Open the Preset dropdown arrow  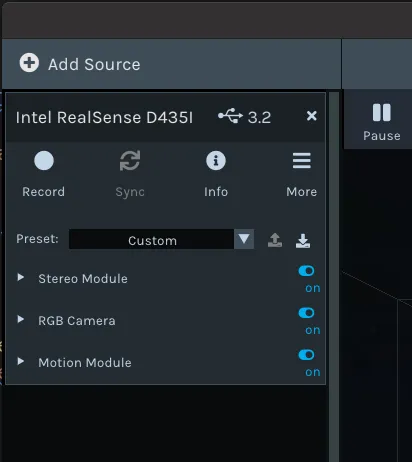tap(244, 239)
